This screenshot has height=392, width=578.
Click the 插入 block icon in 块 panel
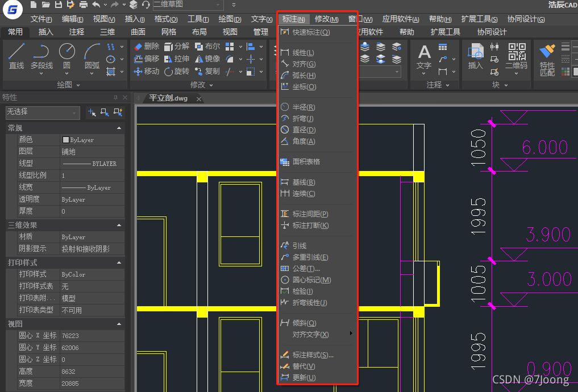(476, 56)
